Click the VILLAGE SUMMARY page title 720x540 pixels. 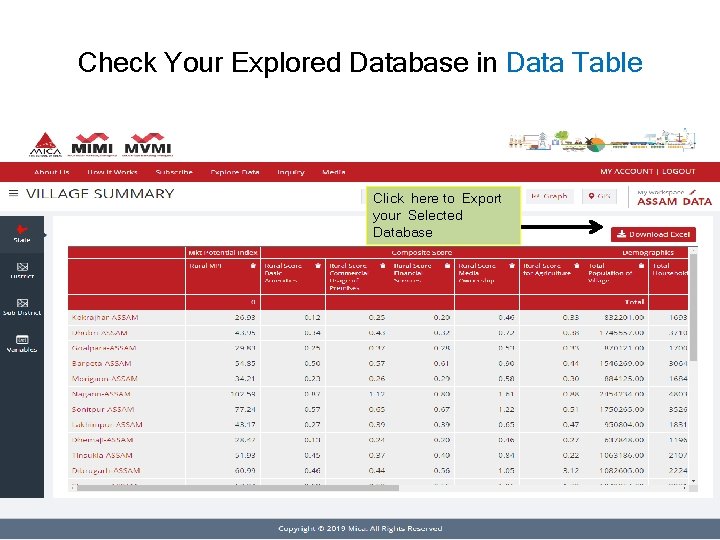(100, 193)
